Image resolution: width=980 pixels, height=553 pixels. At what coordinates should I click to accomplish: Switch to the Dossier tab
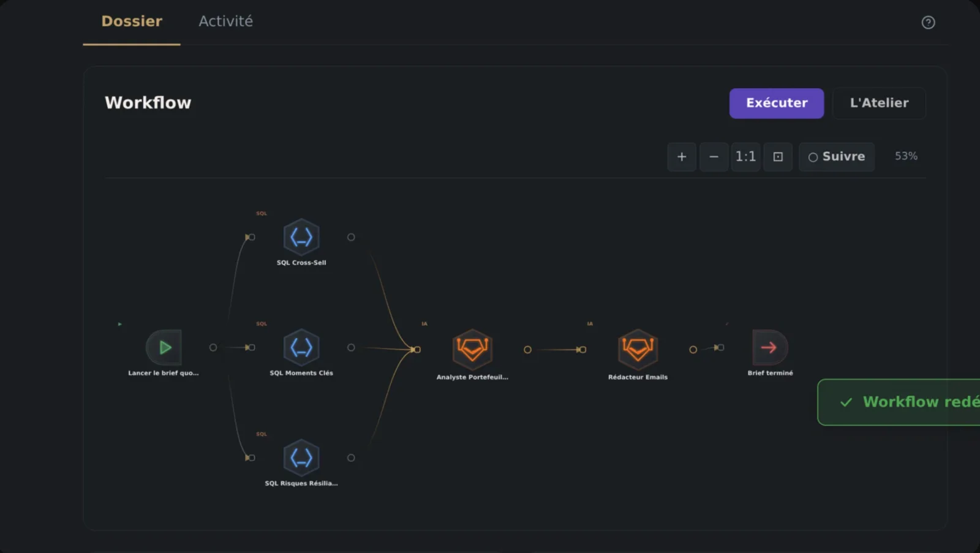[x=132, y=21]
